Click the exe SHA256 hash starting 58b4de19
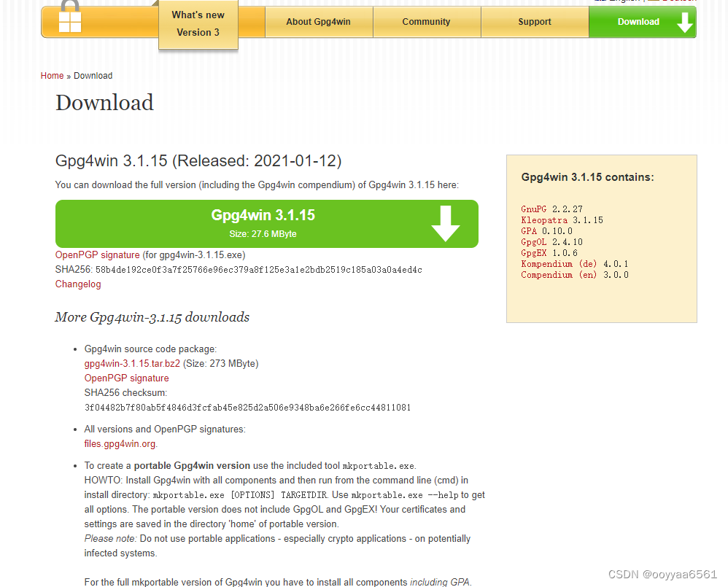 pos(259,270)
